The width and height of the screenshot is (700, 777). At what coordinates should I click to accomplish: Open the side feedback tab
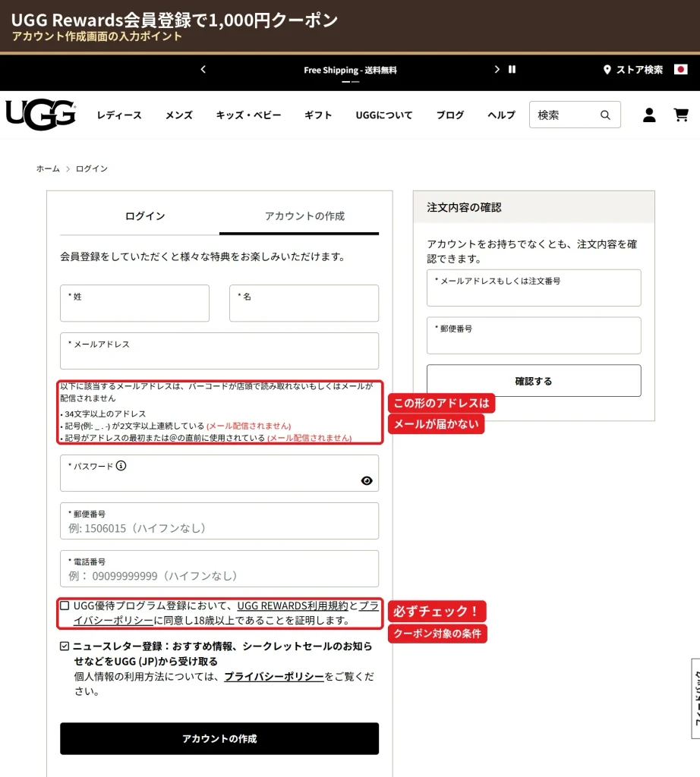(695, 699)
